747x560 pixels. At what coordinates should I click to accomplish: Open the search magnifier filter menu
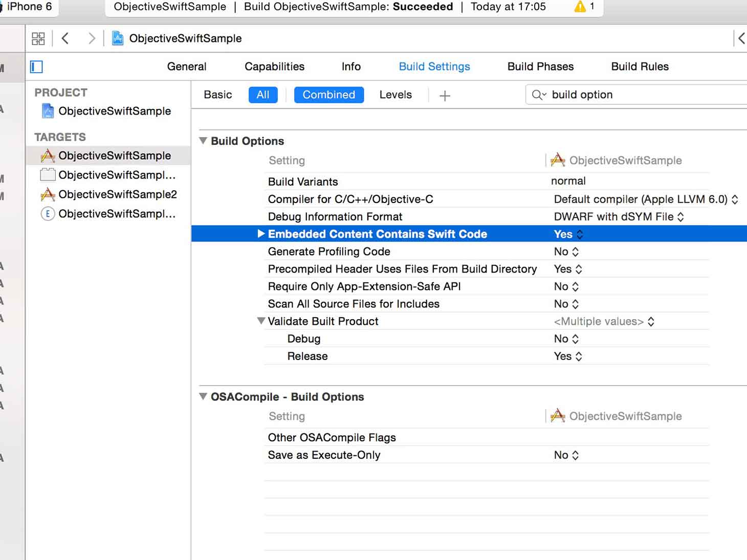point(539,95)
